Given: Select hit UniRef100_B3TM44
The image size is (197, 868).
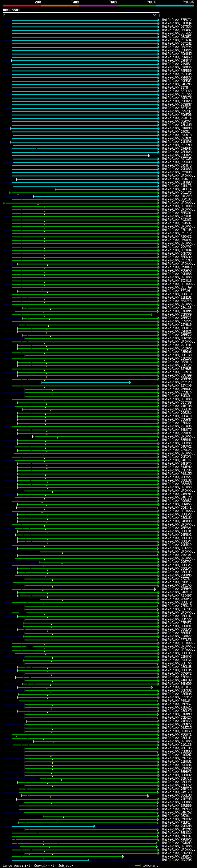Looking at the screenshot, I should coord(176,88).
